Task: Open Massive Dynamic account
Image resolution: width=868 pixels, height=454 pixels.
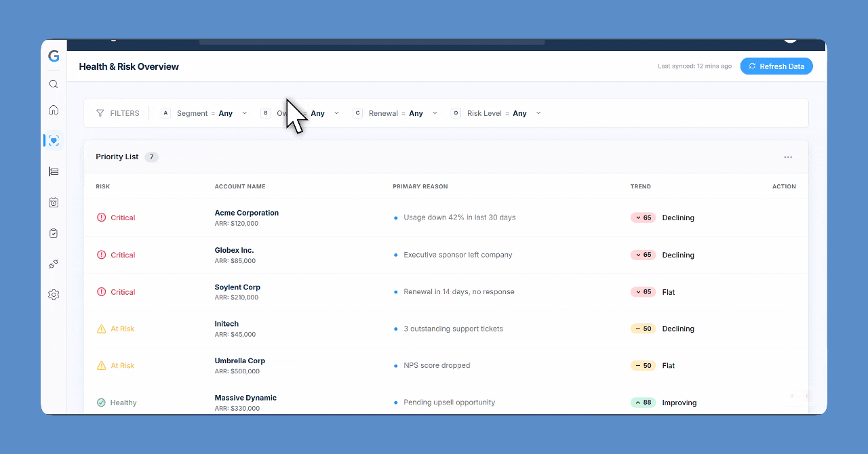Action: click(245, 398)
